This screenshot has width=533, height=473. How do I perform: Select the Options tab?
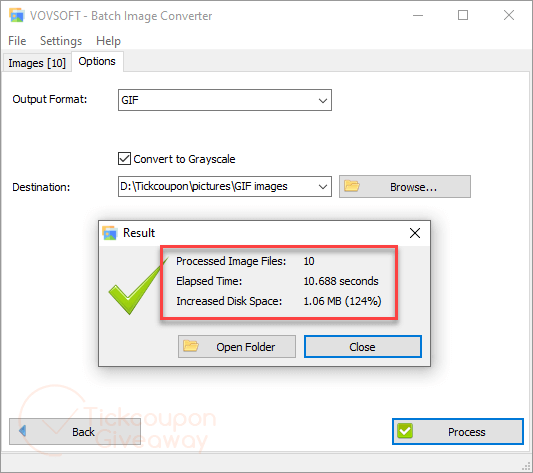97,61
